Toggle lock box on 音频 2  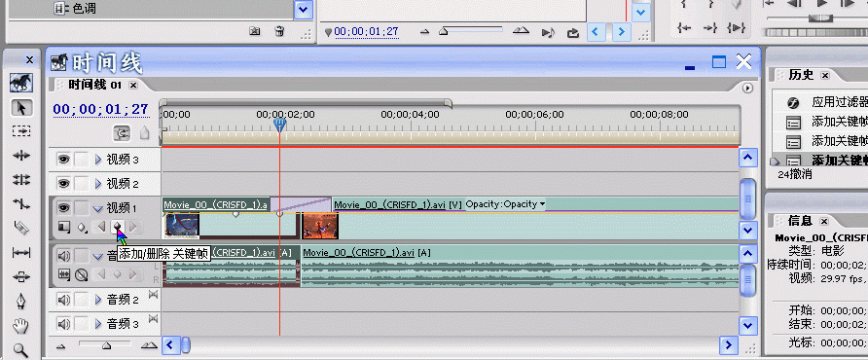pyautogui.click(x=82, y=300)
